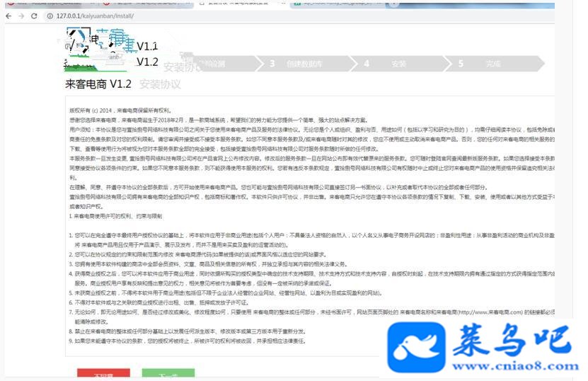Switch to the browser tab with green sheet icon
The width and height of the screenshot is (588, 381).
(335, 4)
